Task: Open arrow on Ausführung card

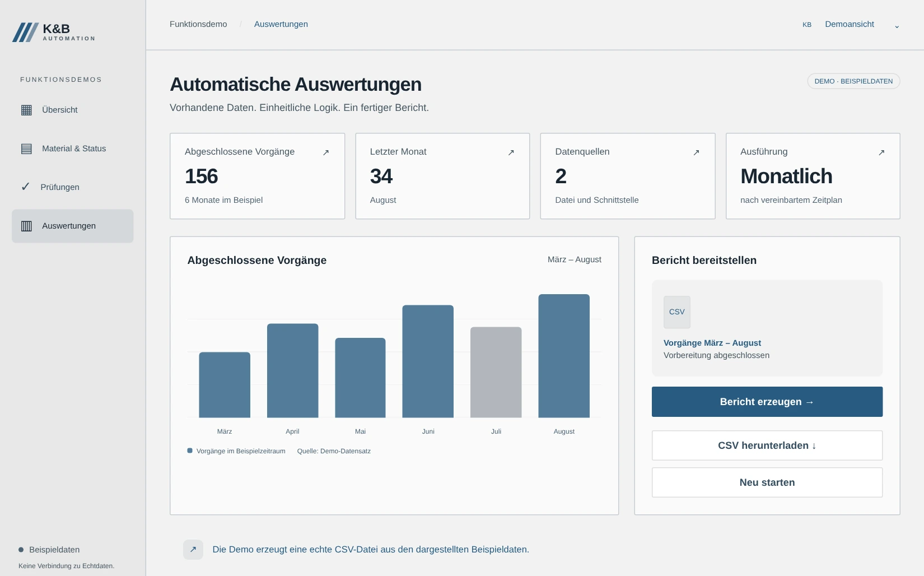Action: (x=881, y=152)
